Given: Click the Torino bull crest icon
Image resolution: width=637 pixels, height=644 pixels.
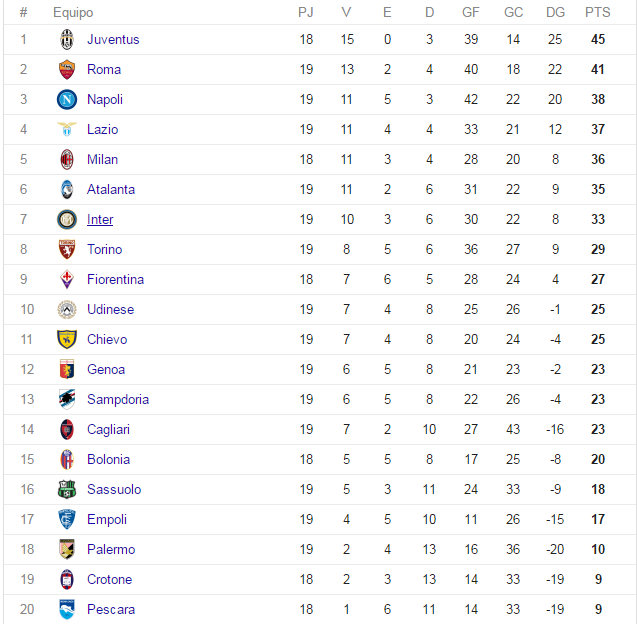Looking at the screenshot, I should click(x=67, y=249).
